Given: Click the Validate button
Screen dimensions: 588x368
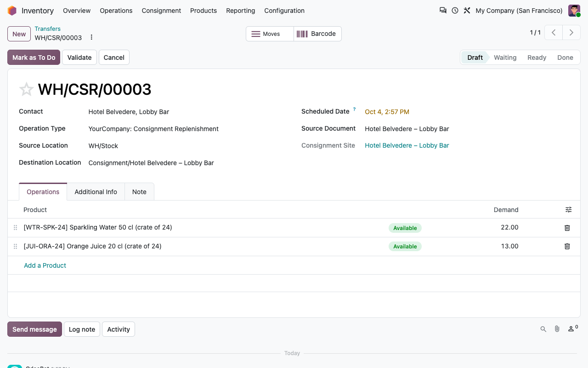Looking at the screenshot, I should coord(79,57).
